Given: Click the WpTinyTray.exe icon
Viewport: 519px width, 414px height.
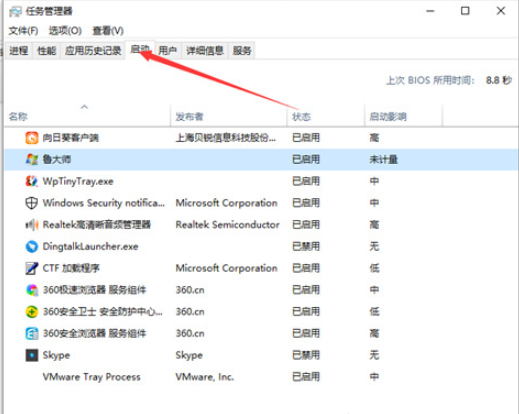Looking at the screenshot, I should tap(32, 181).
